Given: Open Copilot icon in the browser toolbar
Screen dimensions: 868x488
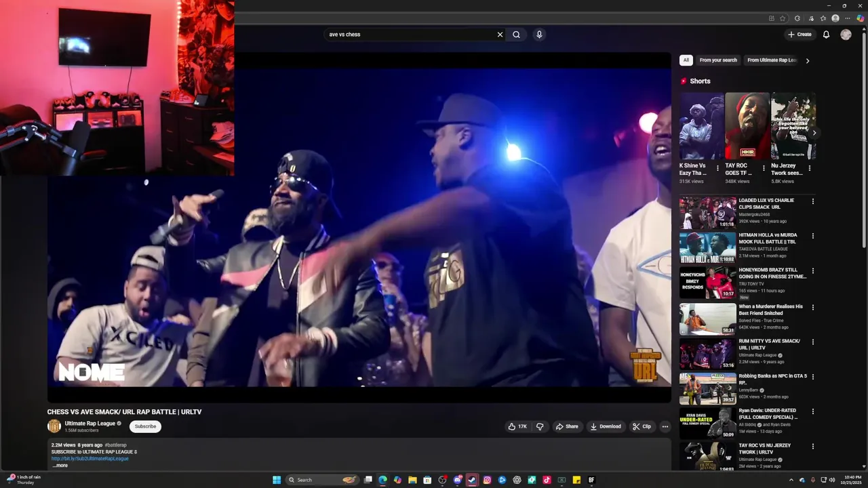Looking at the screenshot, I should pos(860,18).
